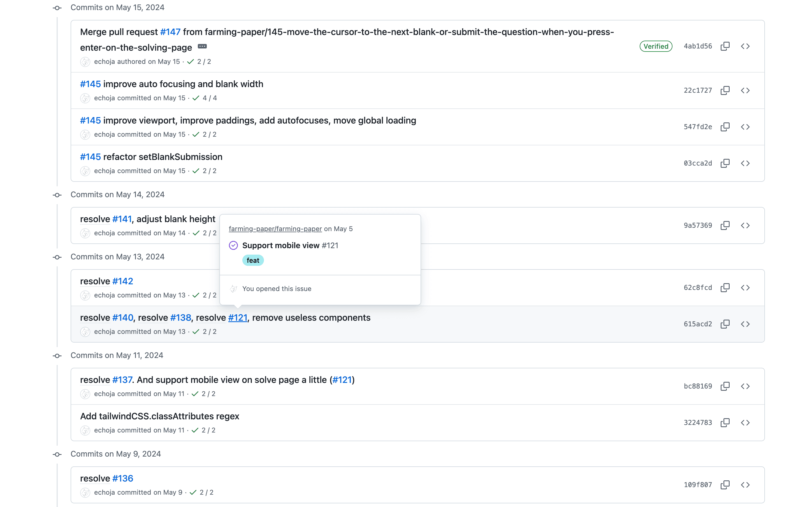Copy the SHA of commit 547fd2e
This screenshot has width=812, height=507.
[x=725, y=126]
